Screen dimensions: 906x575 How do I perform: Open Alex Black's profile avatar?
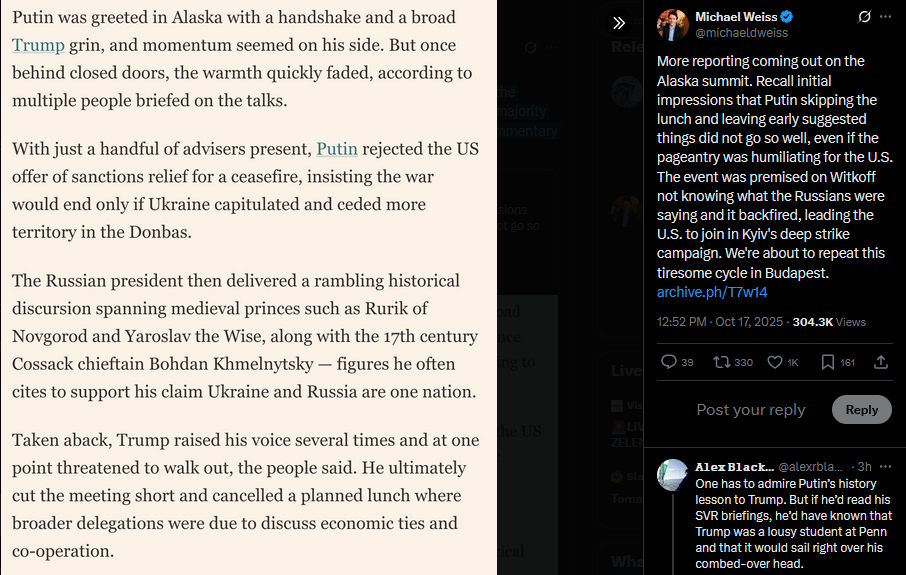click(673, 475)
